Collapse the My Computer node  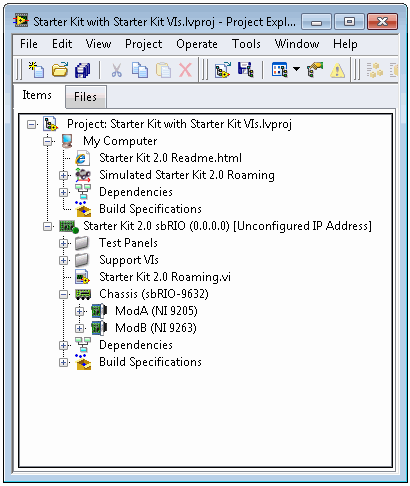coord(48,142)
